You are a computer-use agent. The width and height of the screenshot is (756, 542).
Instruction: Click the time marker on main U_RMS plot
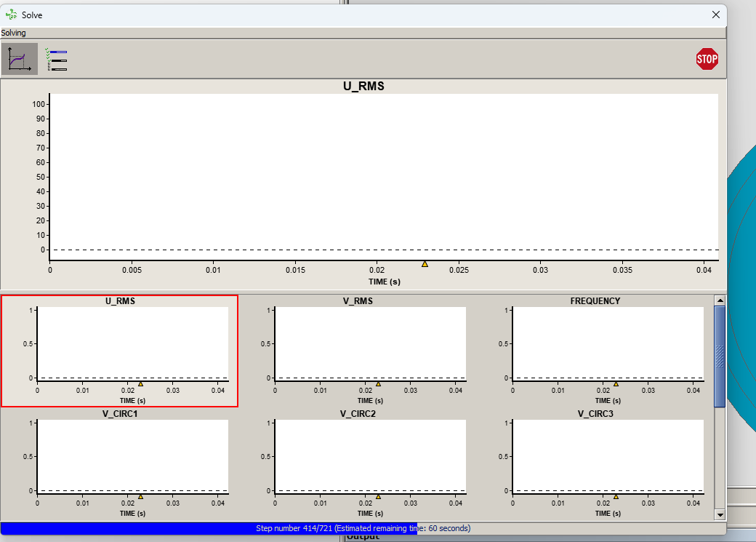(x=425, y=264)
